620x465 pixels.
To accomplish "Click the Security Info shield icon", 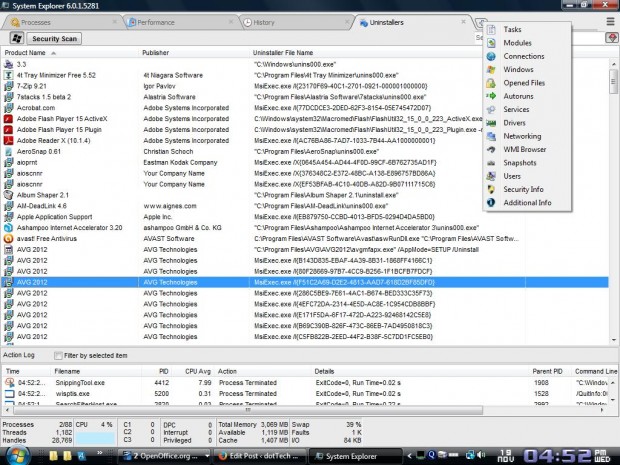I will point(491,189).
